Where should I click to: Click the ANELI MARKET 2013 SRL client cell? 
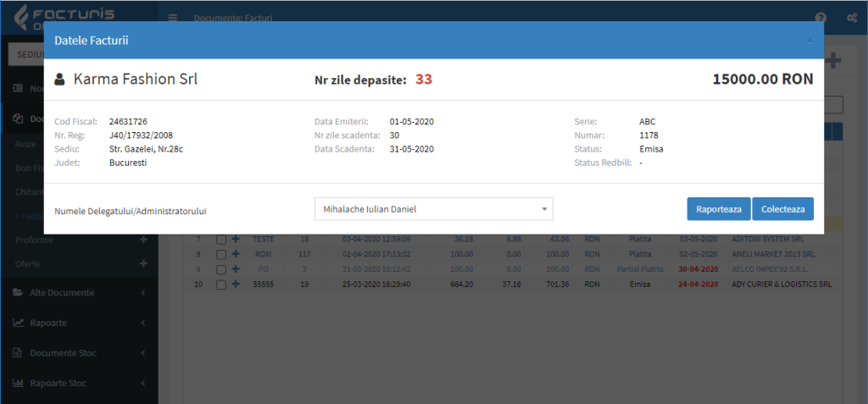[773, 255]
